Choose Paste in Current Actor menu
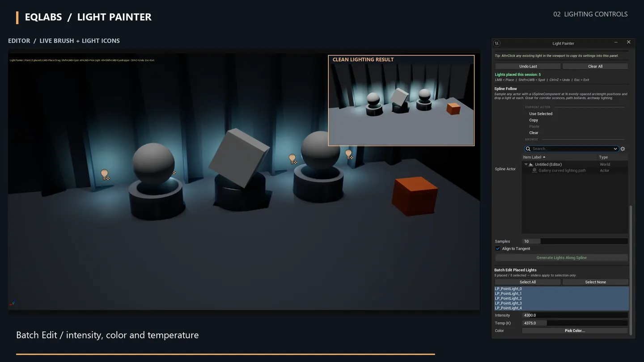This screenshot has width=644, height=362. click(x=534, y=126)
